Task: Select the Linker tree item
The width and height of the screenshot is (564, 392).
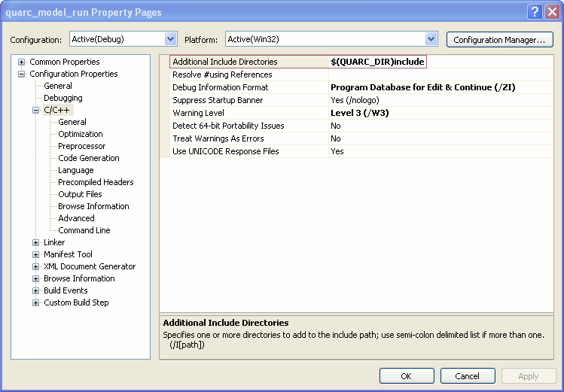Action: coord(54,242)
